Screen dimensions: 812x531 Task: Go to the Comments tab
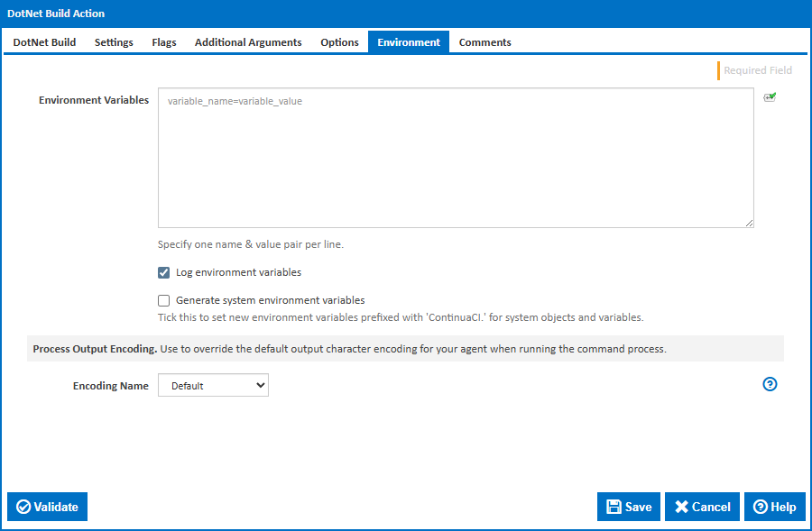coord(484,41)
